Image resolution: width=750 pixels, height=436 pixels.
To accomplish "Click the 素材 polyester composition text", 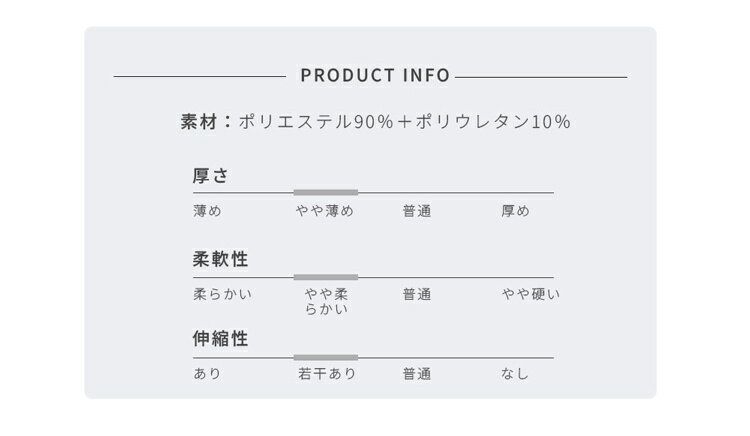I will [x=375, y=122].
